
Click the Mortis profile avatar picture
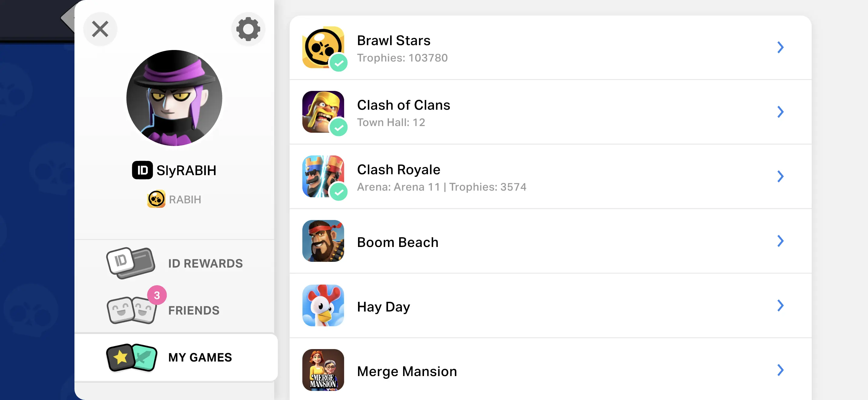coord(174,98)
